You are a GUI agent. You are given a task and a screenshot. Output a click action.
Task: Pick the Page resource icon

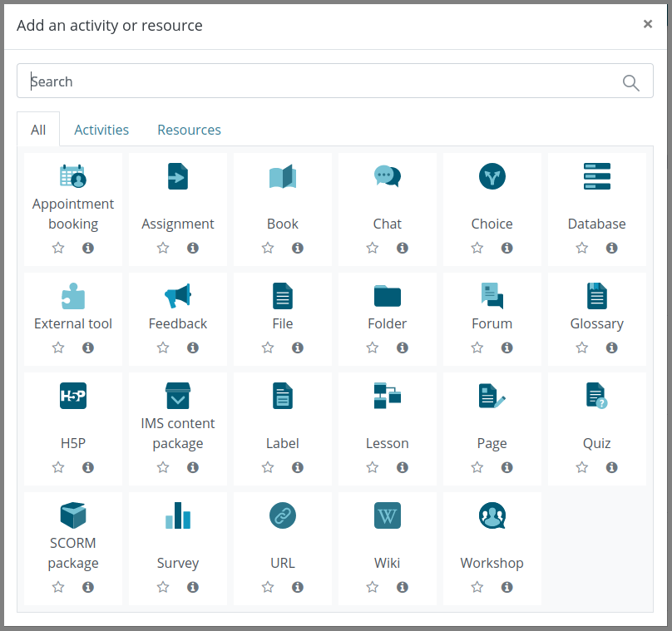pyautogui.click(x=492, y=396)
